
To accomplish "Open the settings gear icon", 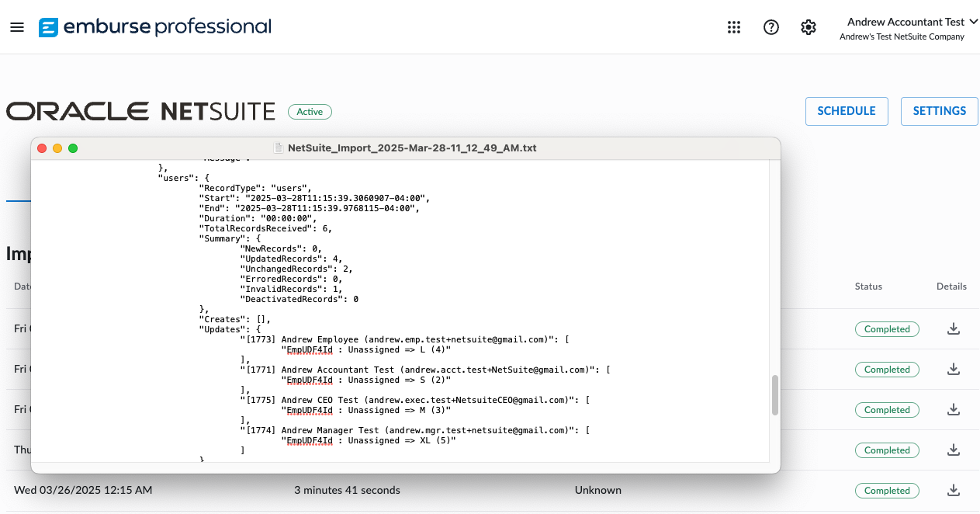I will pyautogui.click(x=809, y=27).
